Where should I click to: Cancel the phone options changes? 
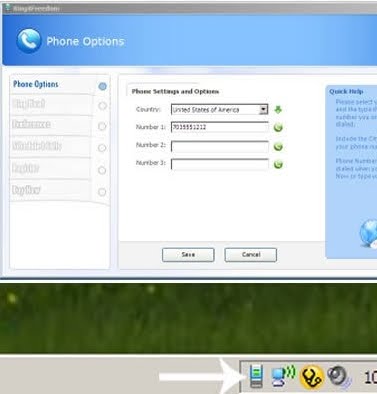tap(251, 255)
